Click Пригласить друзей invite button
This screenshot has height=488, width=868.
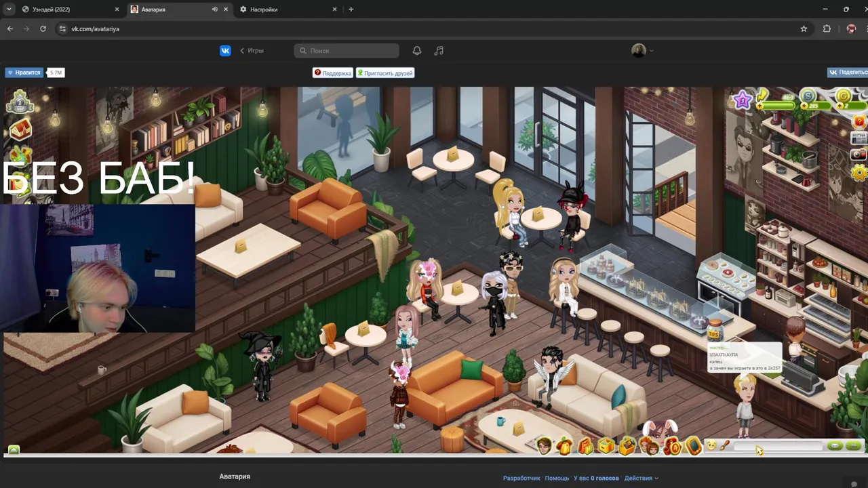384,73
